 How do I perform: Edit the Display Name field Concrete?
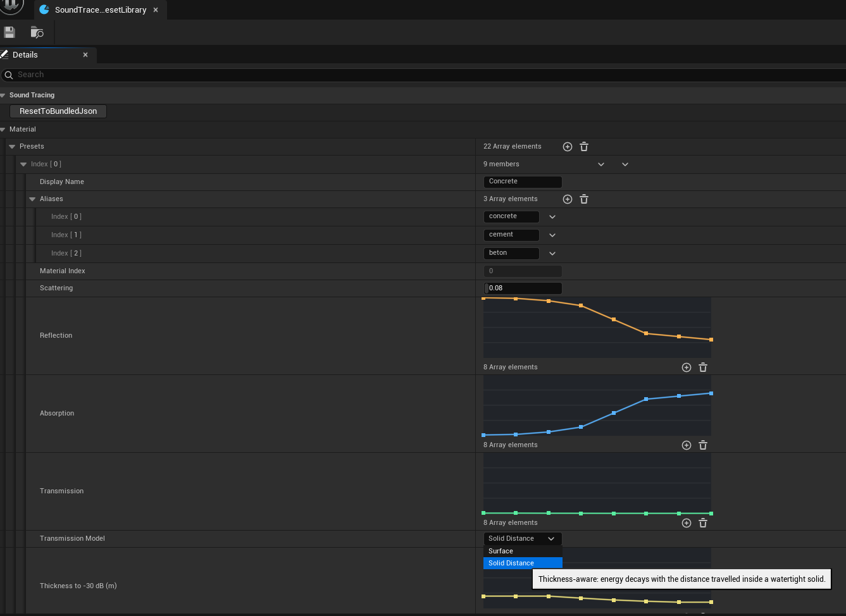523,182
